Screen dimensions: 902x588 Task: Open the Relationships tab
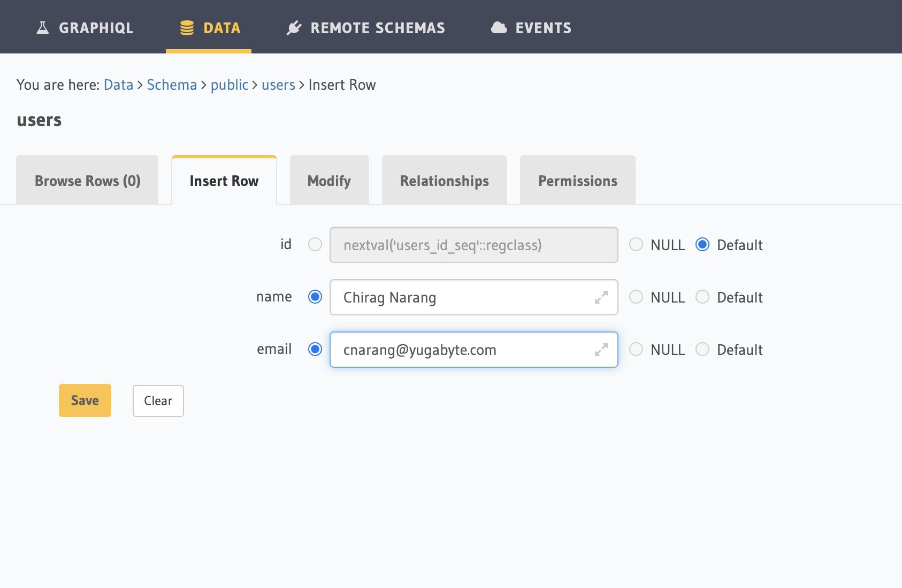tap(444, 181)
